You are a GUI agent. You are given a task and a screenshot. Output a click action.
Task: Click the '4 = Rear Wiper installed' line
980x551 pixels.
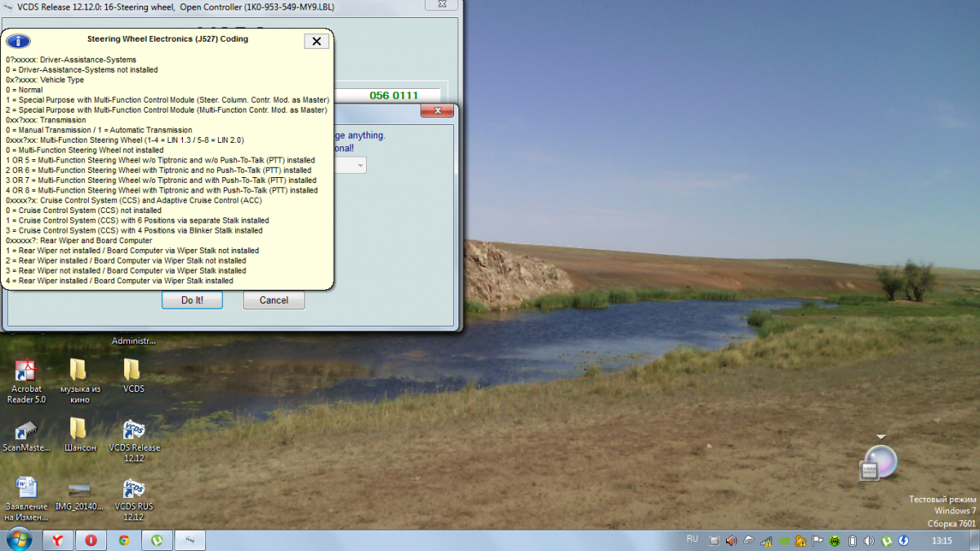tap(119, 281)
